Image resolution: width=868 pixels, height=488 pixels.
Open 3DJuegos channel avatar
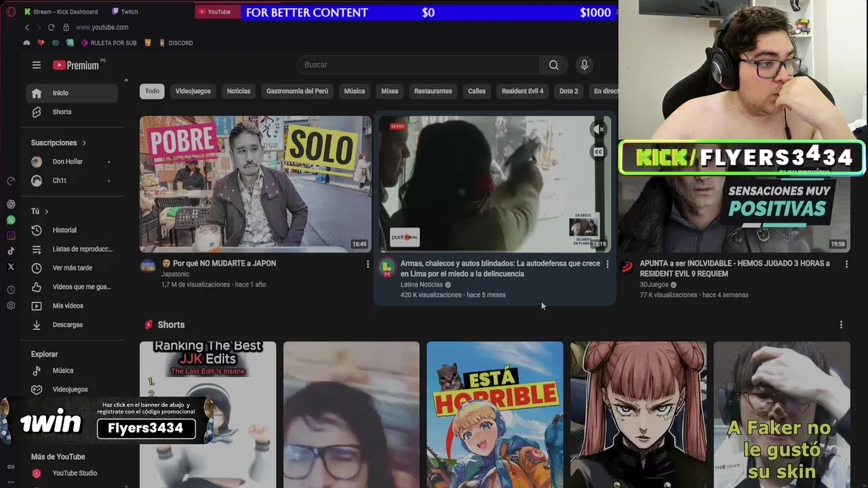627,266
